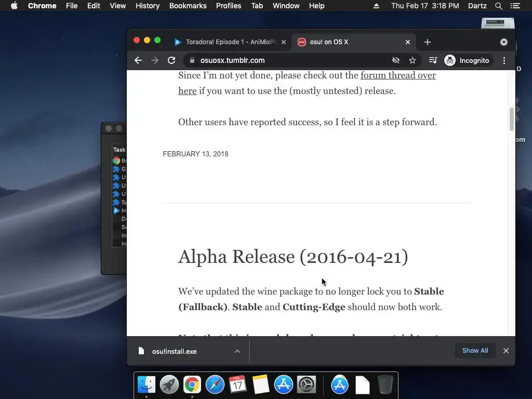Go back using the browser back arrow

click(138, 60)
